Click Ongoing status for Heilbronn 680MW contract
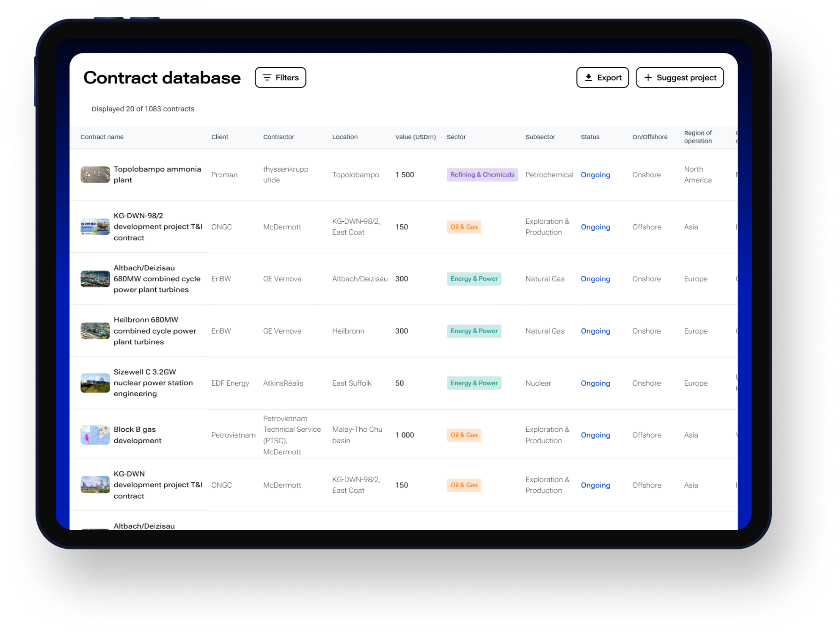This screenshot has width=840, height=634. pos(595,331)
